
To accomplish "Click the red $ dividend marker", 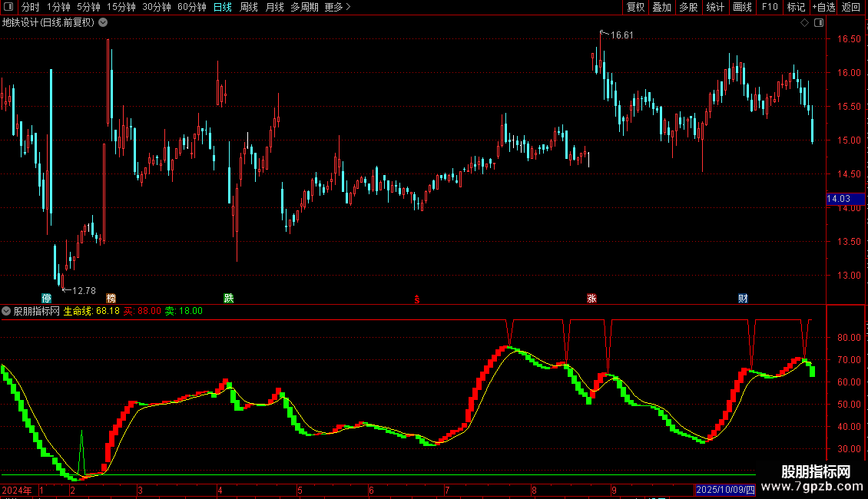I will point(417,299).
